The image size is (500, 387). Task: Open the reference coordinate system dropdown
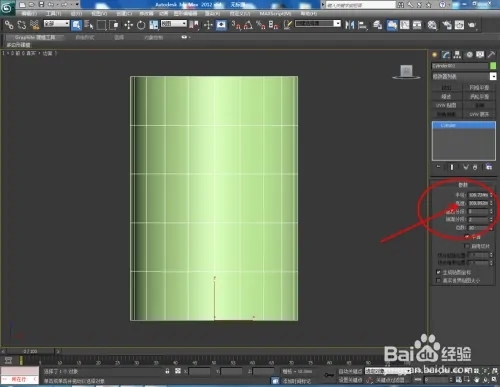point(174,24)
